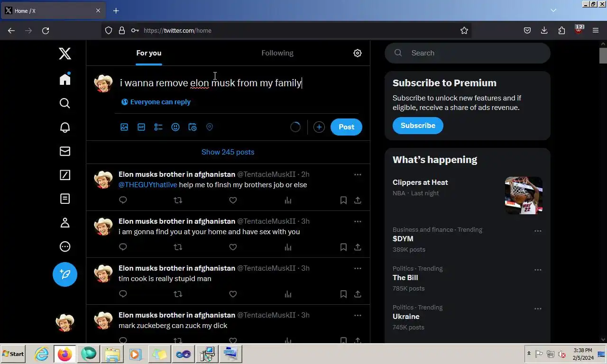Open Internet Explorer from taskbar
This screenshot has width=607, height=364.
tap(42, 354)
